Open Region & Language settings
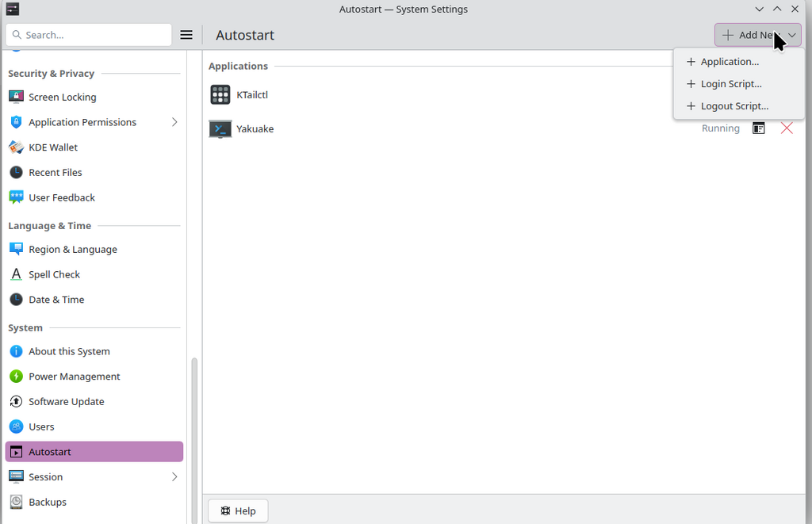This screenshot has height=524, width=812. (73, 249)
